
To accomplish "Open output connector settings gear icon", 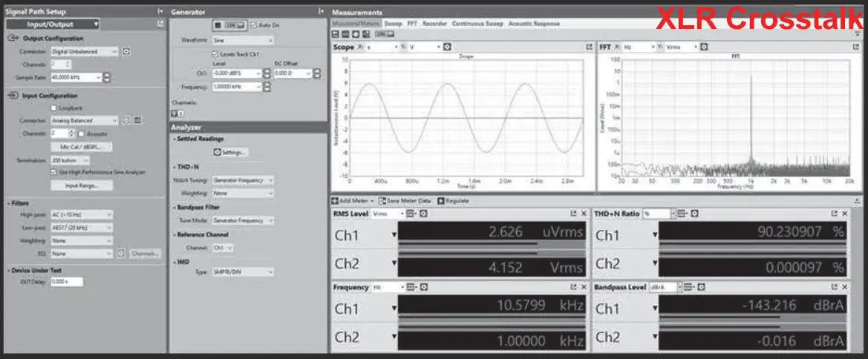I will tap(126, 52).
